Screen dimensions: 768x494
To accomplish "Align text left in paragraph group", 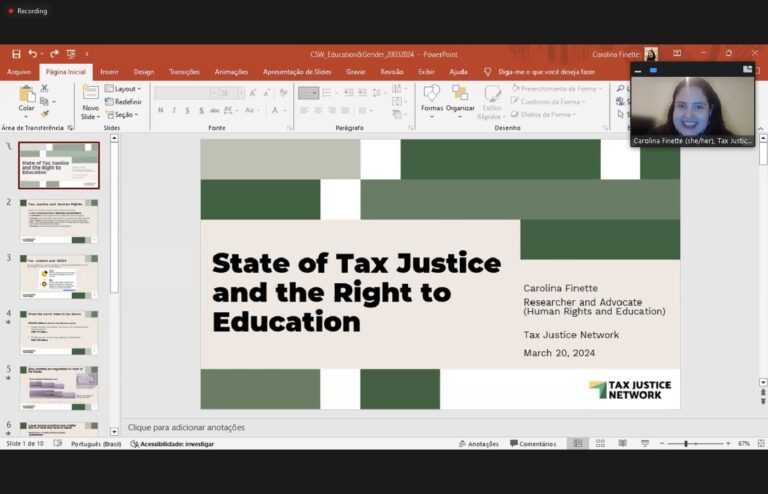I will (x=304, y=111).
